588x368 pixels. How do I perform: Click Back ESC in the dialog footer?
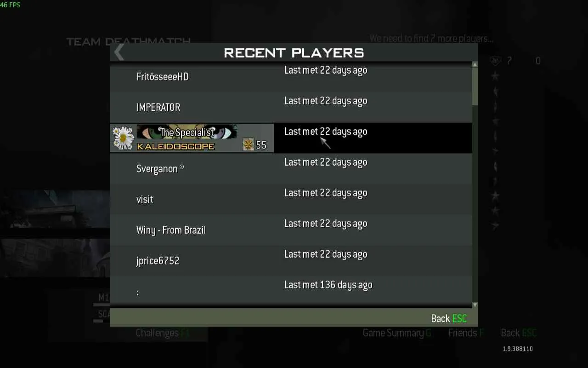[x=449, y=318]
